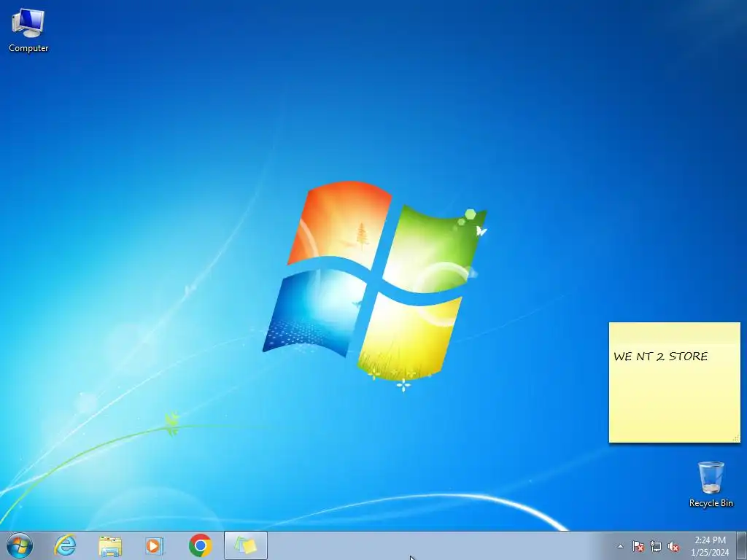
Task: Click the Computer label text
Action: 28,48
